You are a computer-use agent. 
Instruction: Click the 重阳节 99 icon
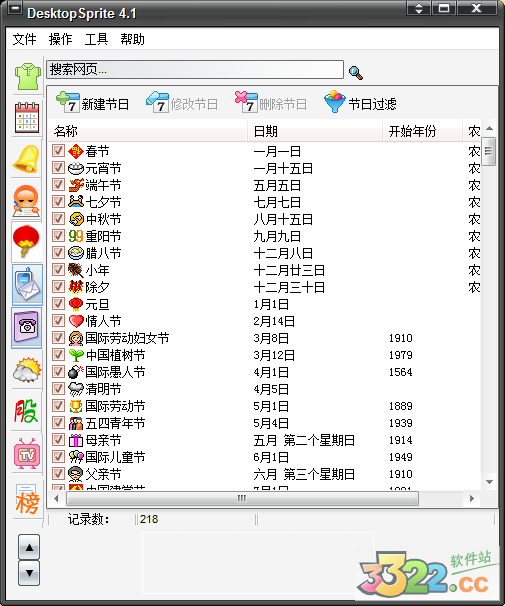coord(76,236)
